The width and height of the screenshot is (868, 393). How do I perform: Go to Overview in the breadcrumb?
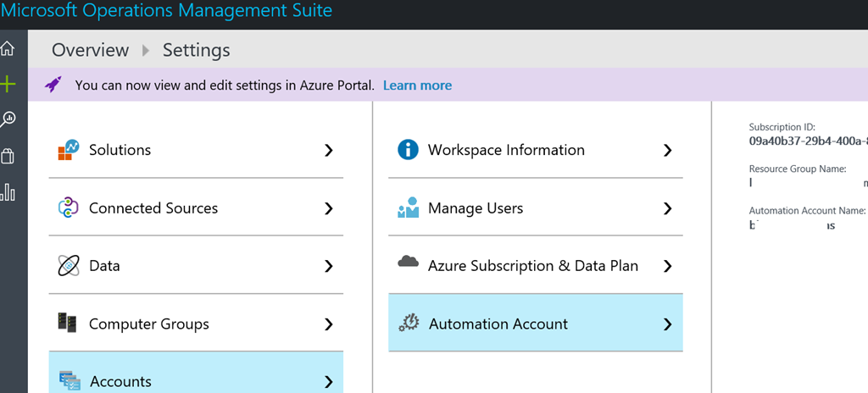pyautogui.click(x=90, y=50)
